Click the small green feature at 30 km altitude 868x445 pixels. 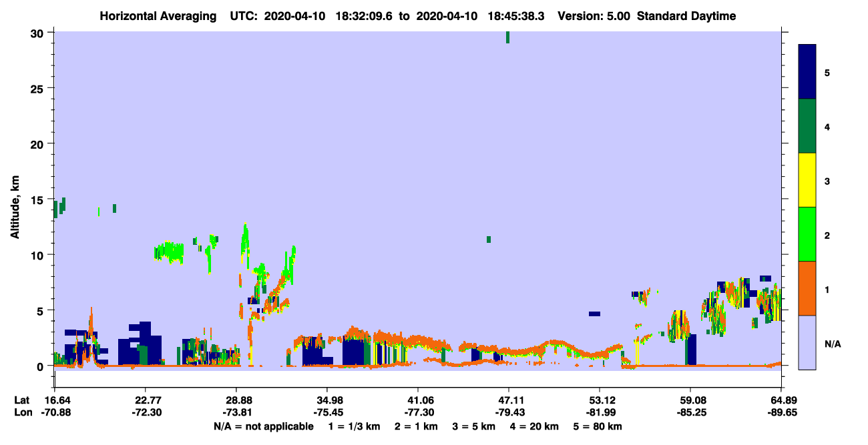507,37
